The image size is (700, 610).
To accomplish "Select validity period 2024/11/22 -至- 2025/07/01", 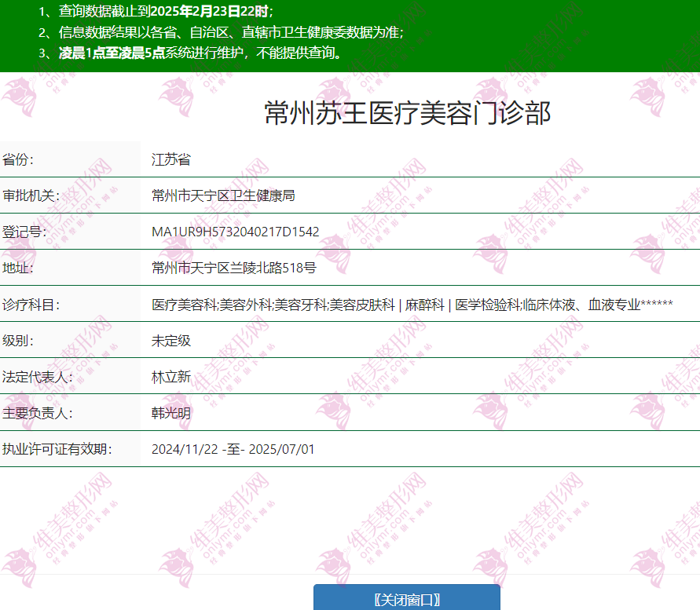I will coord(233,449).
